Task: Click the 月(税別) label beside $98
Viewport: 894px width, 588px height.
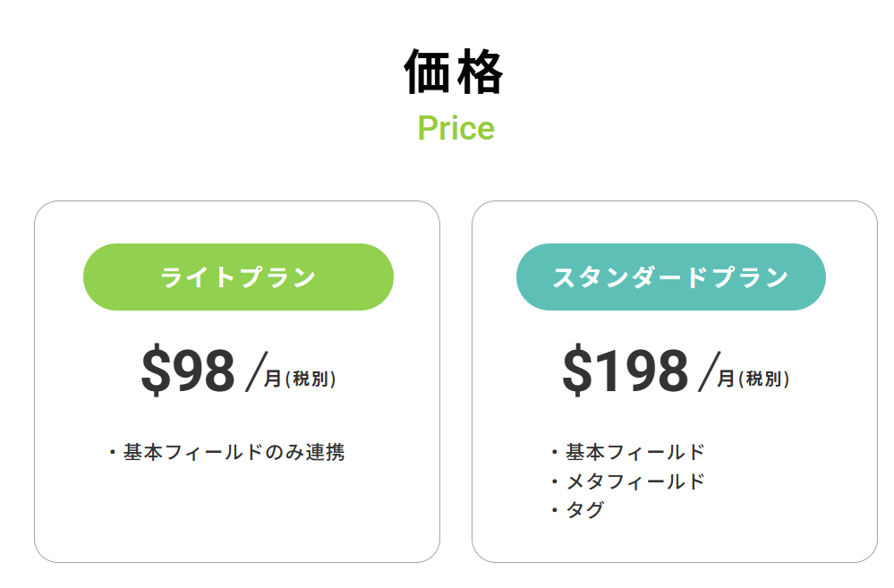Action: pyautogui.click(x=300, y=379)
